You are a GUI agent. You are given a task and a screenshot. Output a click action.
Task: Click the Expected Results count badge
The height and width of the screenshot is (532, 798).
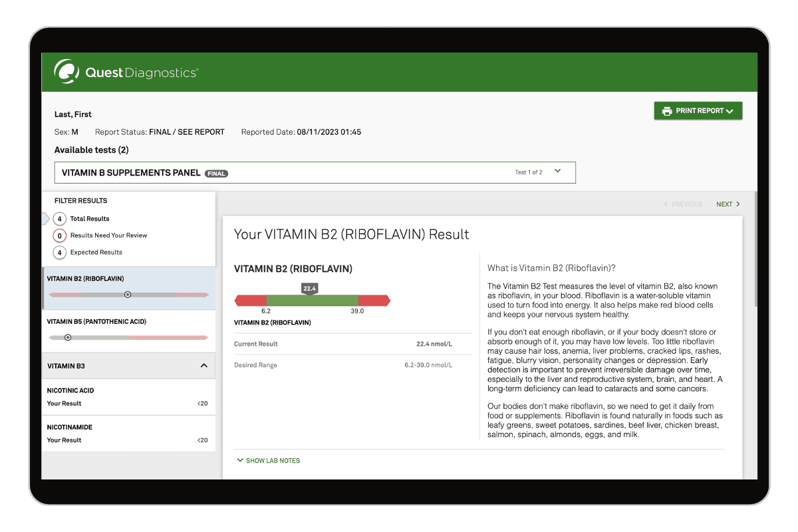(60, 252)
